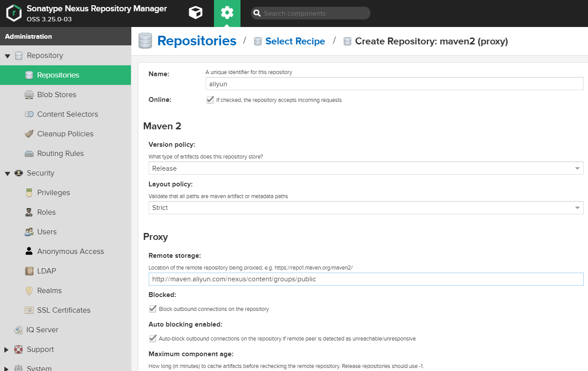Click the Sonatype Nexus hexagon logo

click(x=14, y=13)
